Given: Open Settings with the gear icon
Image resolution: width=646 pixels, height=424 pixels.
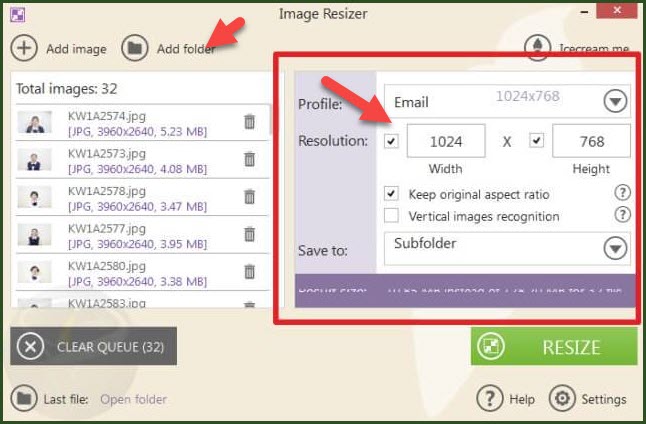Looking at the screenshot, I should click(x=563, y=399).
